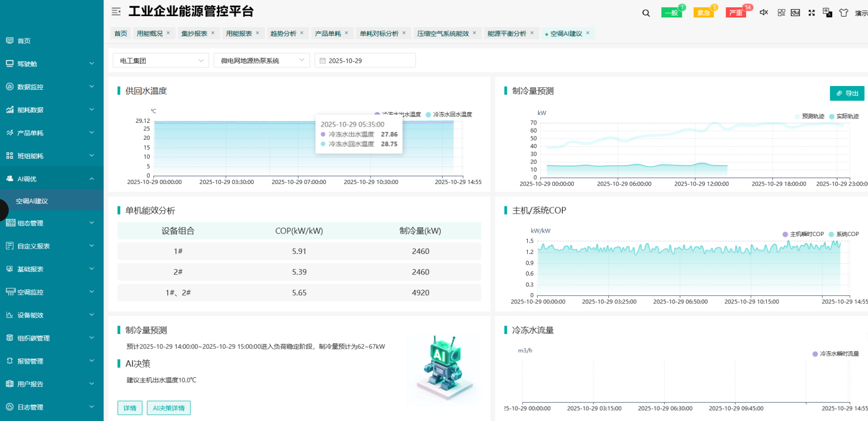Collapse the sidebar with the hamburger icon
868x421 pixels.
click(116, 11)
